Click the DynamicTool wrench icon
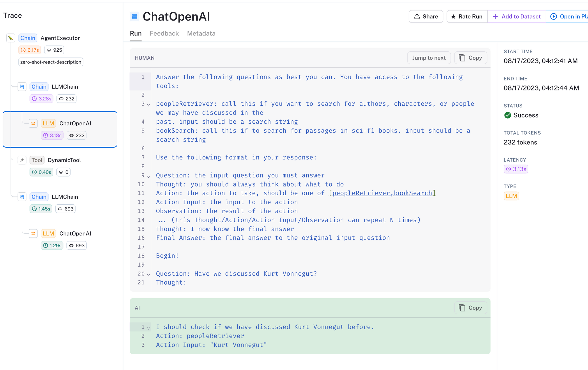This screenshot has width=588, height=370. 22,160
